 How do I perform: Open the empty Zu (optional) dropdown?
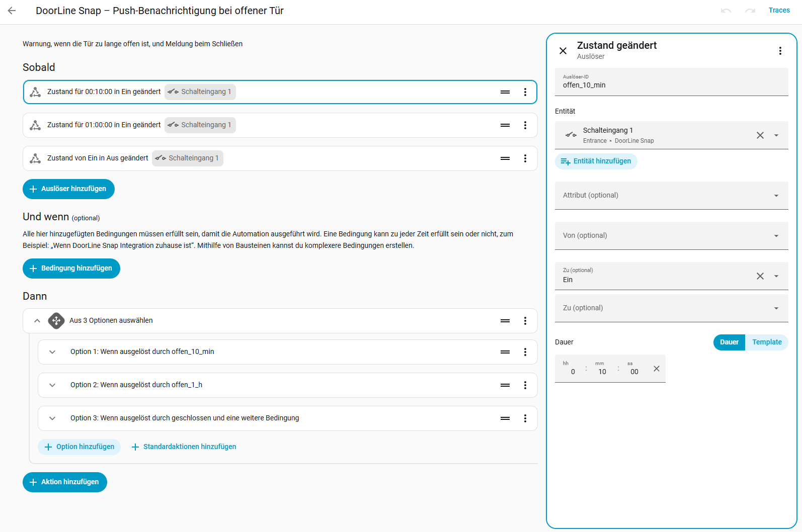[671, 308]
